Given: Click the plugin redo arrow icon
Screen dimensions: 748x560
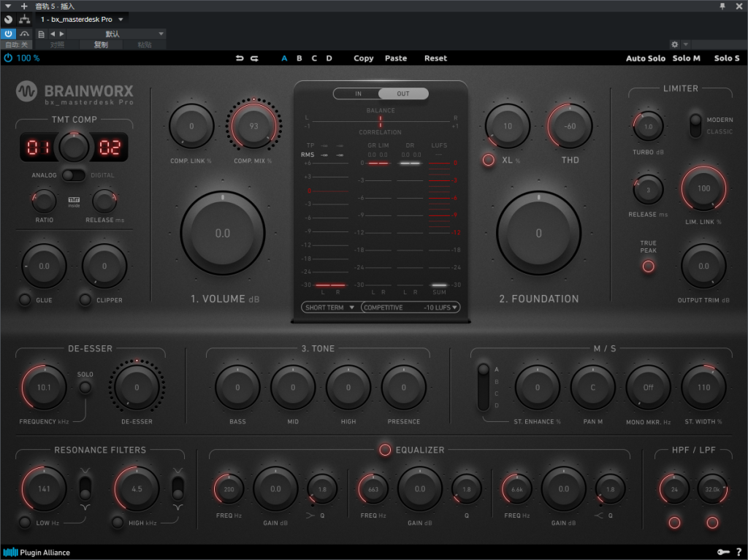Looking at the screenshot, I should click(255, 58).
